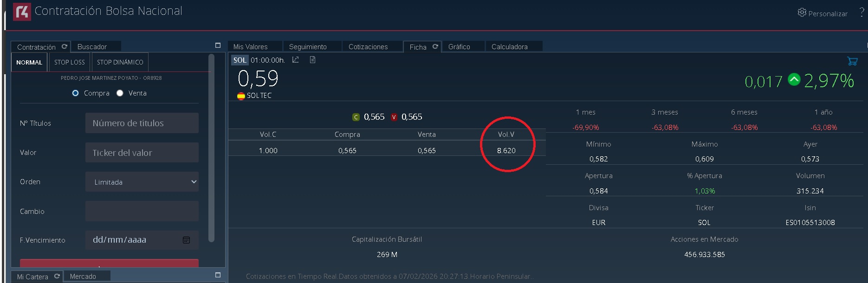Maximize the Contratación panel
The width and height of the screenshot is (868, 283).
218,45
